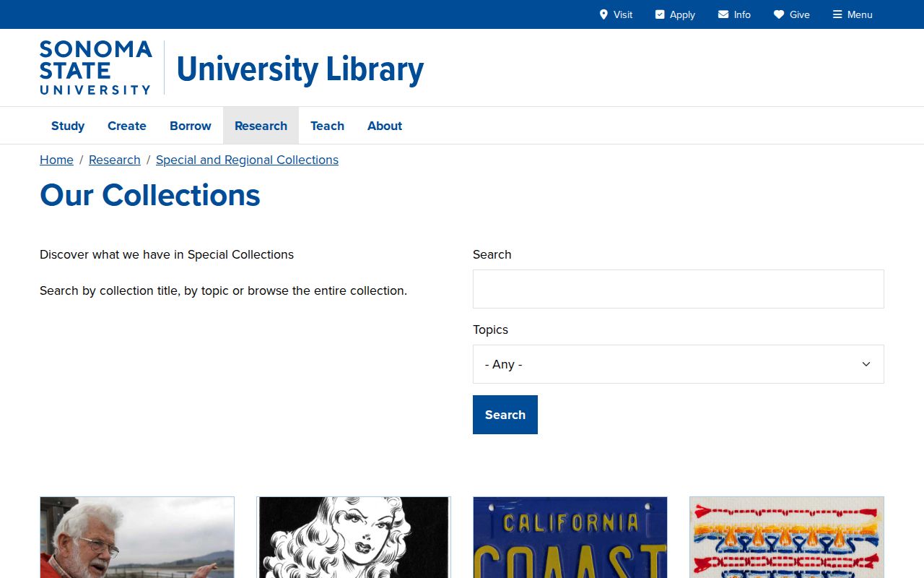The image size is (924, 578).
Task: Open the Borrow menu item
Action: pyautogui.click(x=191, y=126)
